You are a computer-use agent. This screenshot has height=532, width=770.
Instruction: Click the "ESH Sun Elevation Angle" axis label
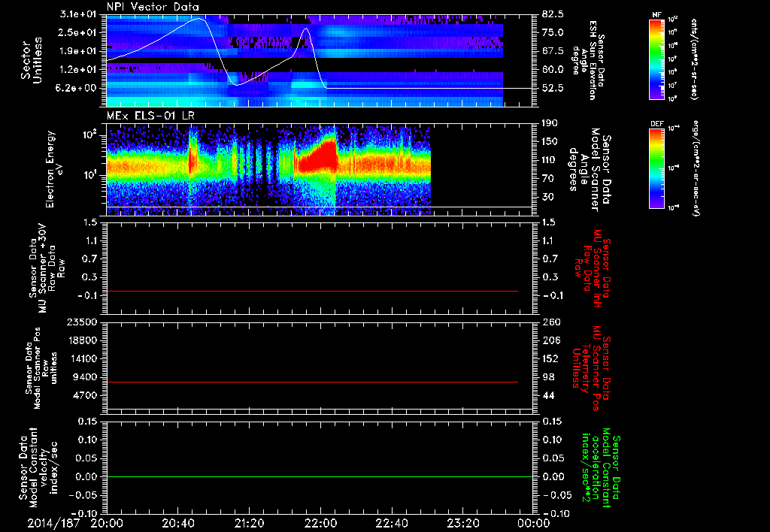coord(588,60)
